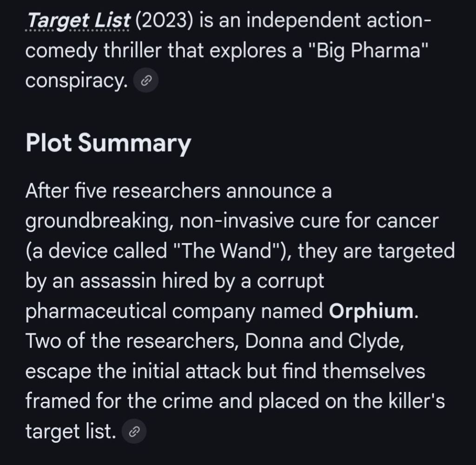Open the citation link icon after "conspiracy."
Image resolution: width=476 pixels, height=465 pixels.
[146, 81]
